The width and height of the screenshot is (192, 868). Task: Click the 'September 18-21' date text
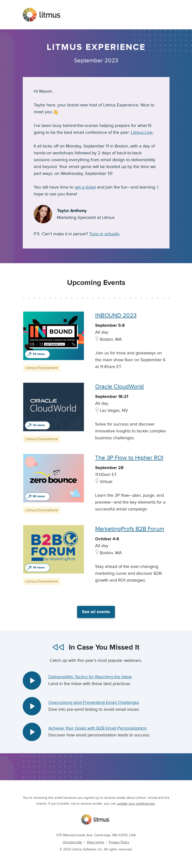[x=112, y=396]
